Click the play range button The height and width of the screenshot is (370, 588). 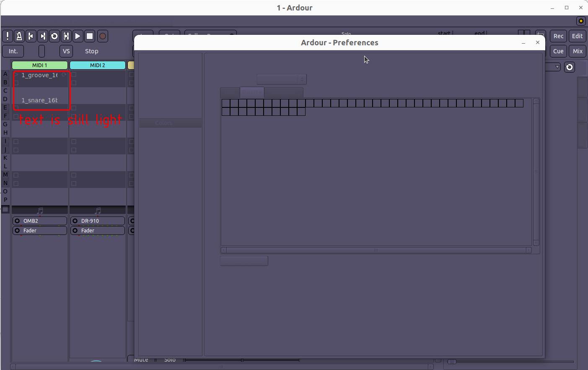[x=66, y=36]
